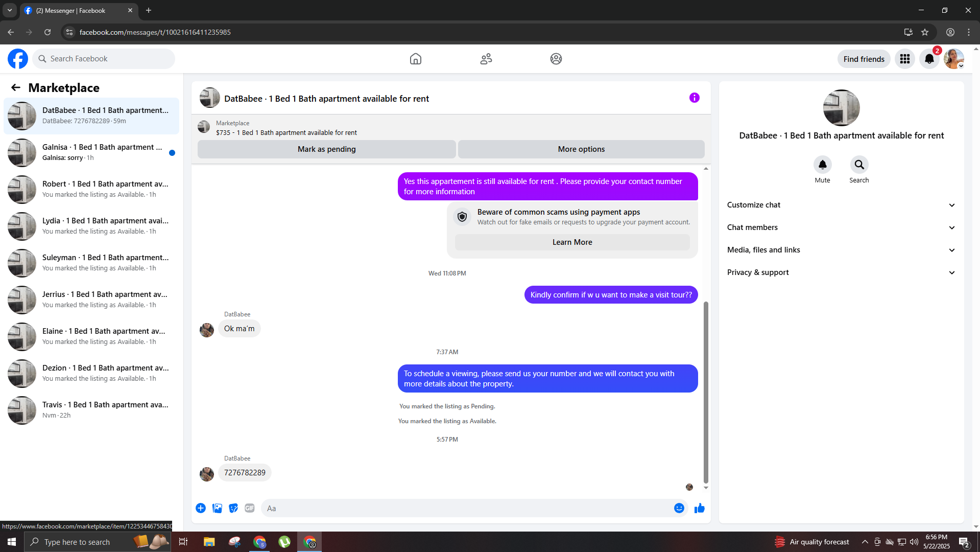
Task: Click DatBabee's avatar beside phone number message
Action: tap(207, 474)
